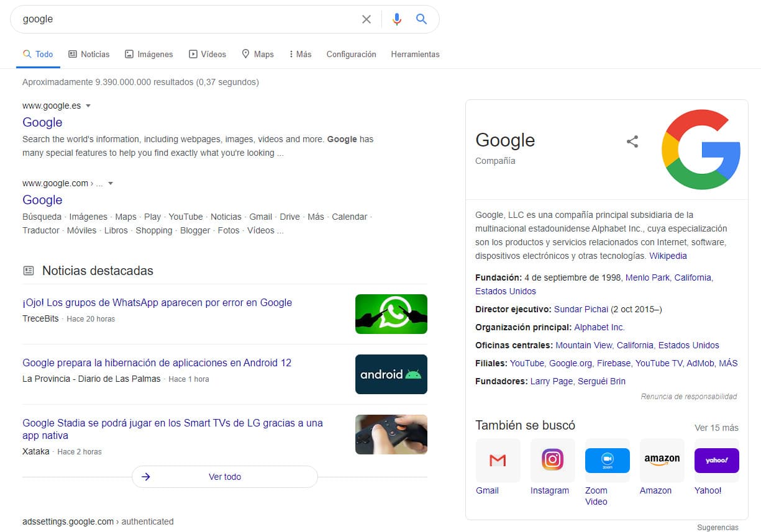Click the Yahoo! logo tile
The height and width of the screenshot is (532, 761).
pos(716,461)
